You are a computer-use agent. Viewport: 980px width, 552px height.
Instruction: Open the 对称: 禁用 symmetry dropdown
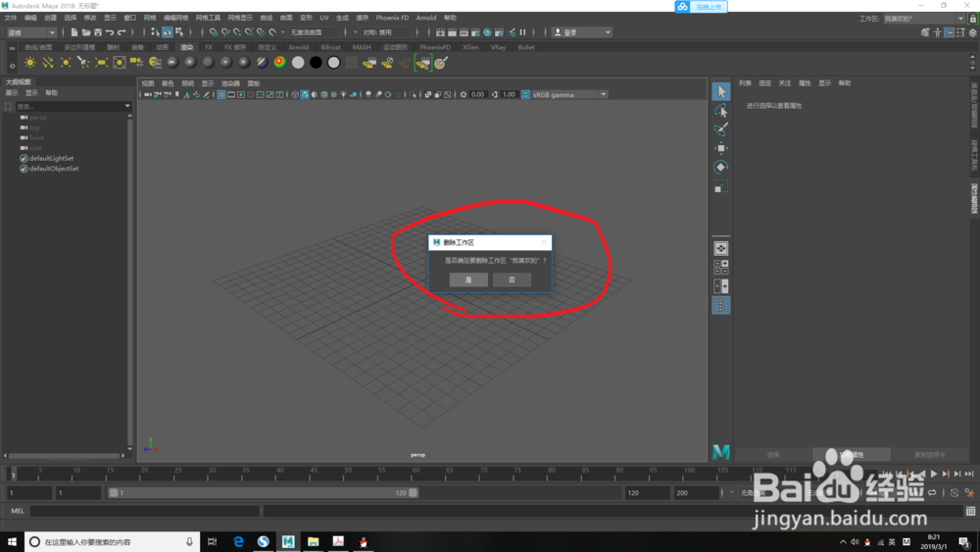pyautogui.click(x=385, y=32)
